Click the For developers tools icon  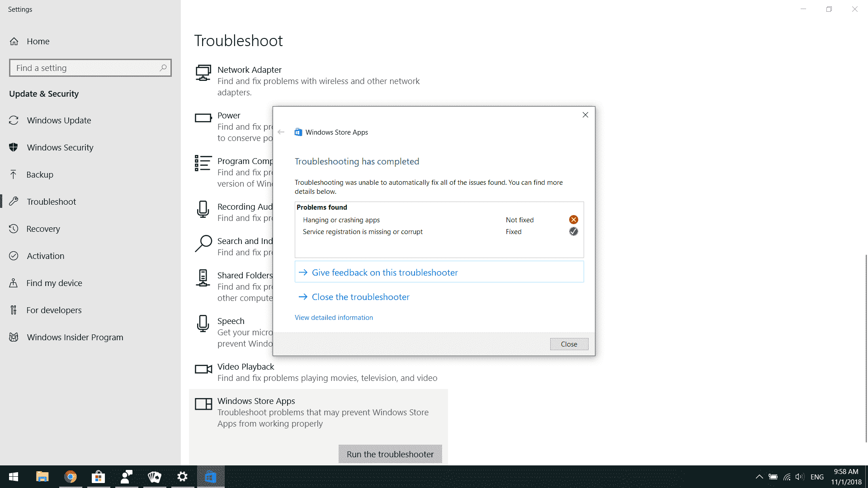(14, 310)
